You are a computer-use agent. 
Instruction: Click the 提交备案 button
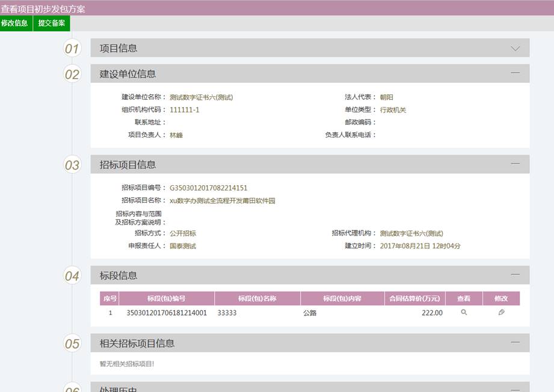[x=52, y=23]
